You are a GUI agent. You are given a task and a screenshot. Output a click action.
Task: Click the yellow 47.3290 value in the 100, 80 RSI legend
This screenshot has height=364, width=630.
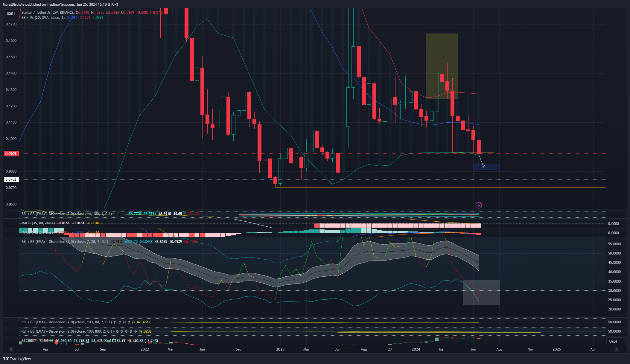tap(143, 322)
